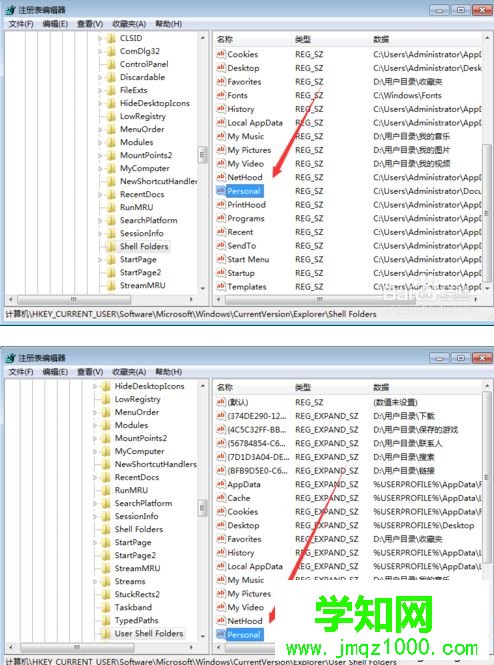Click the Startup value icon
This screenshot has width=494, height=665.
[220, 273]
